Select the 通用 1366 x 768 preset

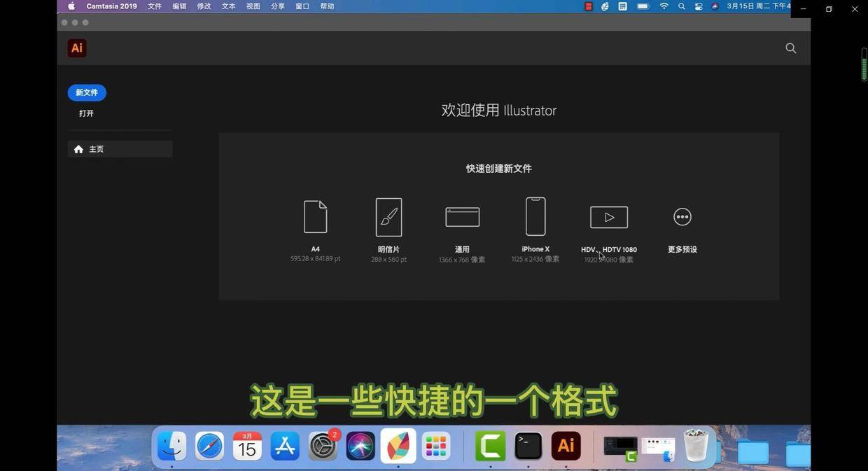462,217
